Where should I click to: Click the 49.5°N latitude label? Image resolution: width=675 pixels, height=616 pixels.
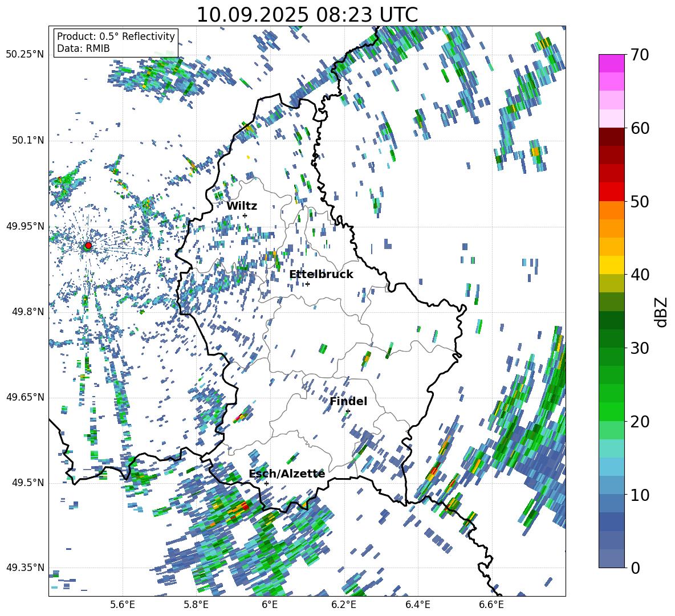(28, 483)
